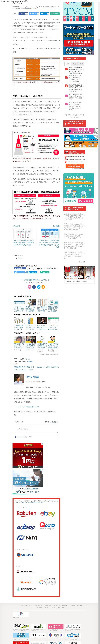The image size is (100, 644).
Task: Click the Impress logo in the footer
Action: (x=21, y=615)
